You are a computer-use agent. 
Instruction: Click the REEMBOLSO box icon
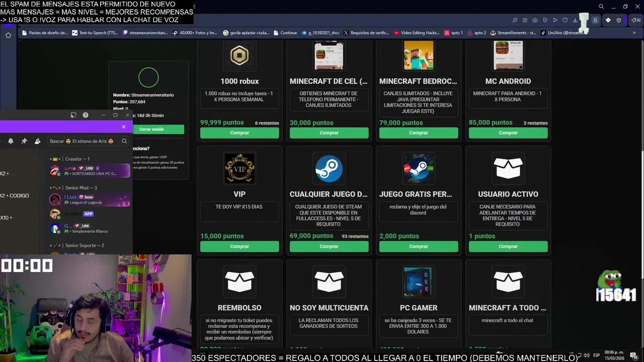coord(239,282)
